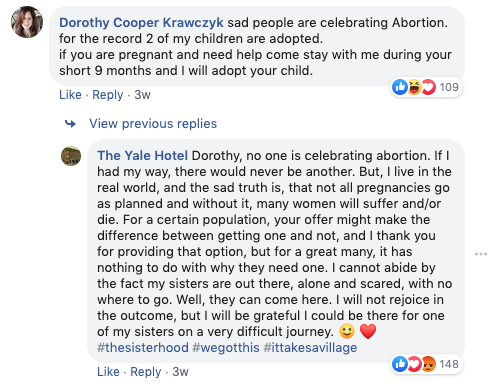497x387 pixels.
Task: Click the laughing reaction on Dorothy's comment
Action: pos(413,87)
